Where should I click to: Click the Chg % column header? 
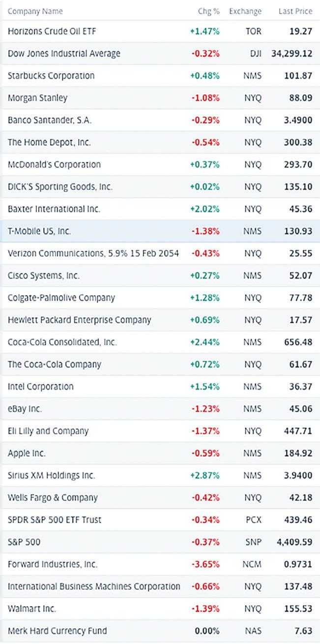click(208, 11)
